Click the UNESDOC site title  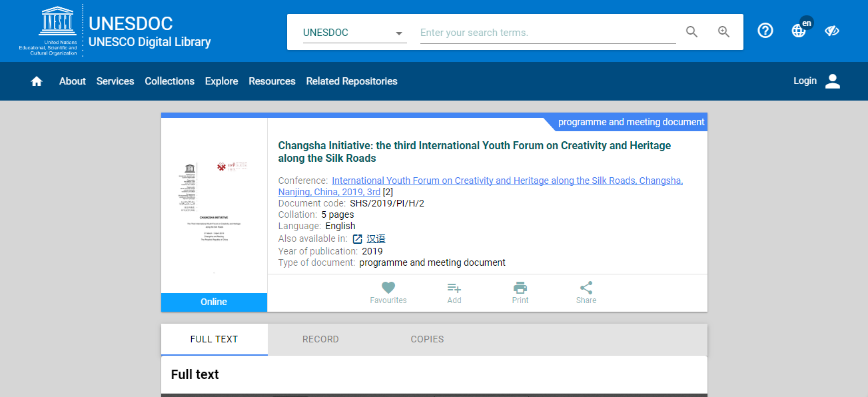(131, 23)
